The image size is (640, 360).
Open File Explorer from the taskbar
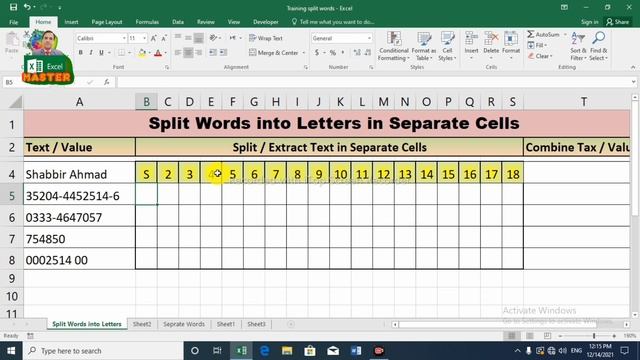(287, 351)
